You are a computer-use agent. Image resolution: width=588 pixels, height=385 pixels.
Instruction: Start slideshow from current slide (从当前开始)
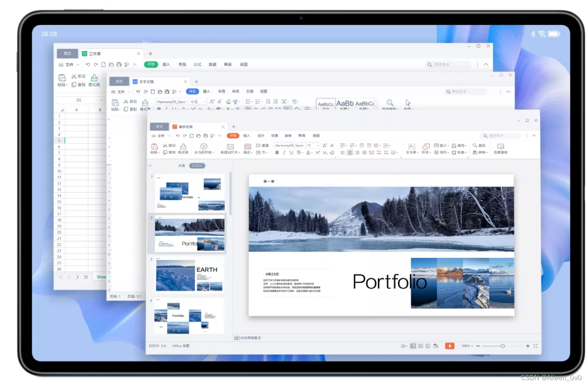tap(204, 149)
